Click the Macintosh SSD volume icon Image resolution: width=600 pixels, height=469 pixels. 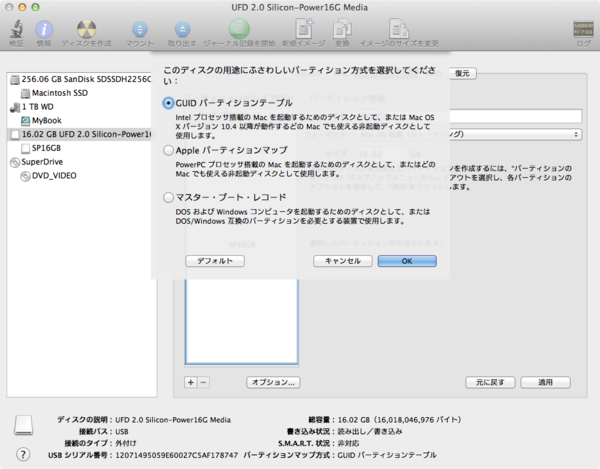click(25, 93)
